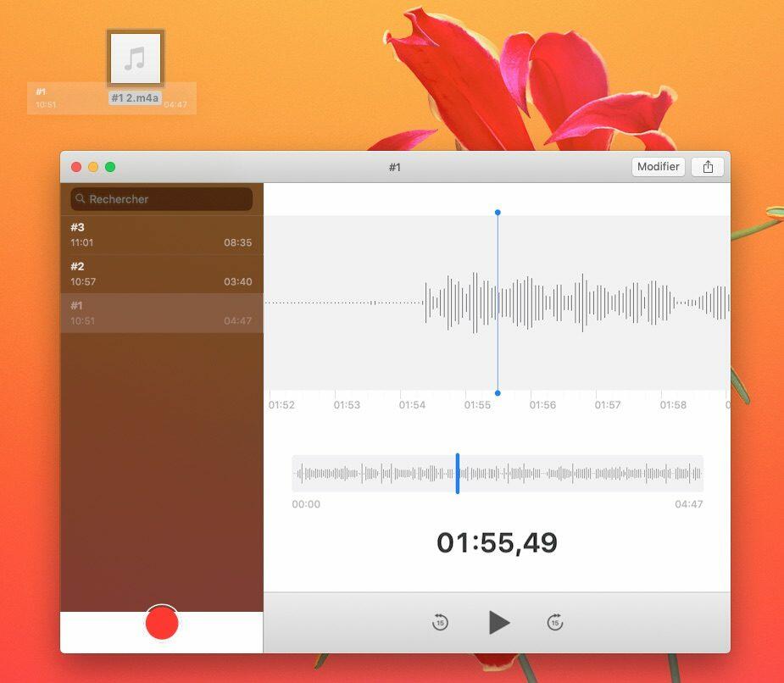Click the #1 window title text

tap(394, 168)
